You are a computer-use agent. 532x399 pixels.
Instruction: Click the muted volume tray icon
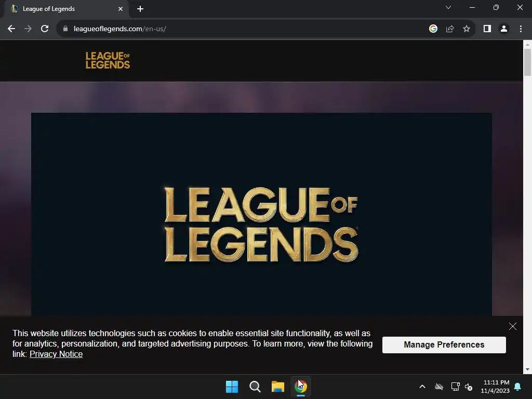(x=469, y=387)
